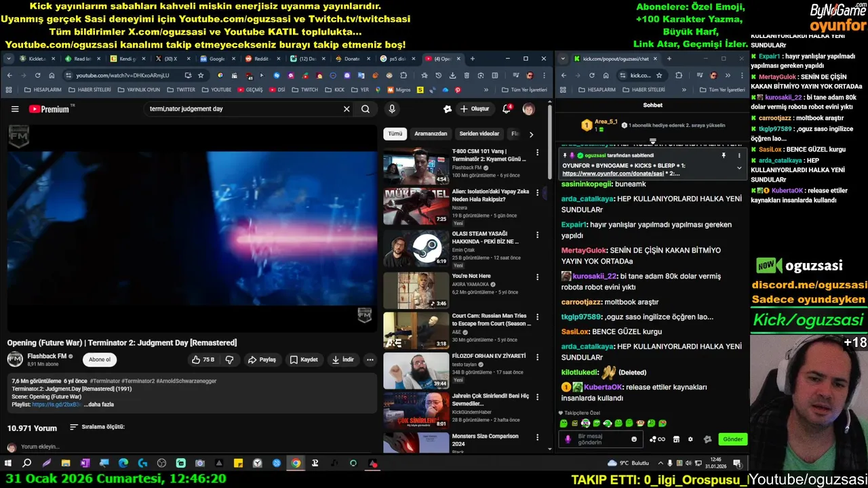
Task: Close the kick.com chat tab
Action: (656, 59)
